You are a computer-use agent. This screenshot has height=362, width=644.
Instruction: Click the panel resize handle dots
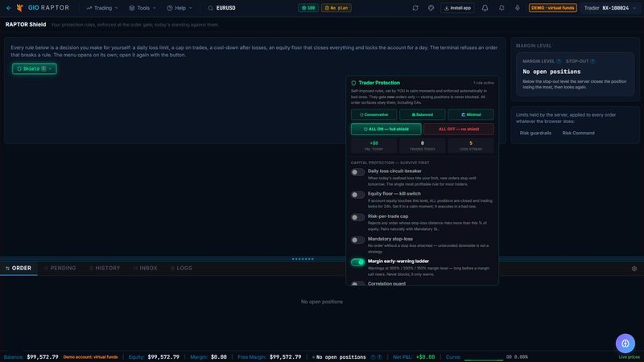(x=303, y=259)
